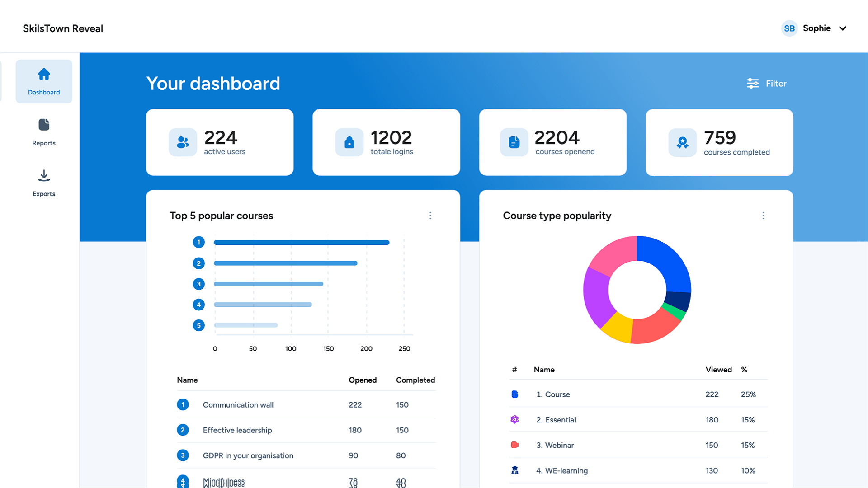Click the Essential course type icon
Screen dimensions: 868x488
click(514, 419)
